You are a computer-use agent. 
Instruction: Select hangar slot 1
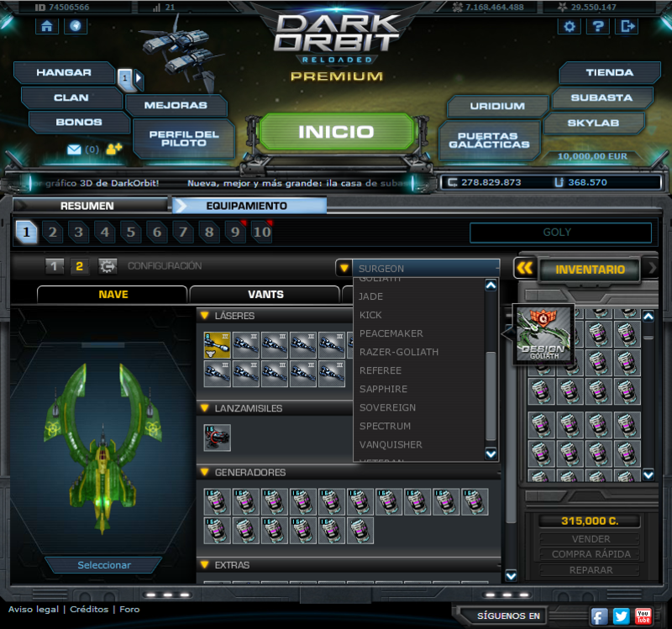click(x=27, y=233)
